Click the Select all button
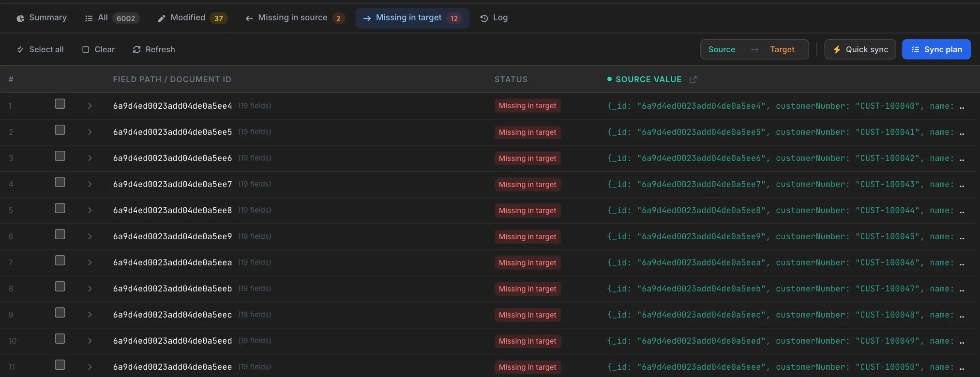This screenshot has height=377, width=980. tap(40, 49)
